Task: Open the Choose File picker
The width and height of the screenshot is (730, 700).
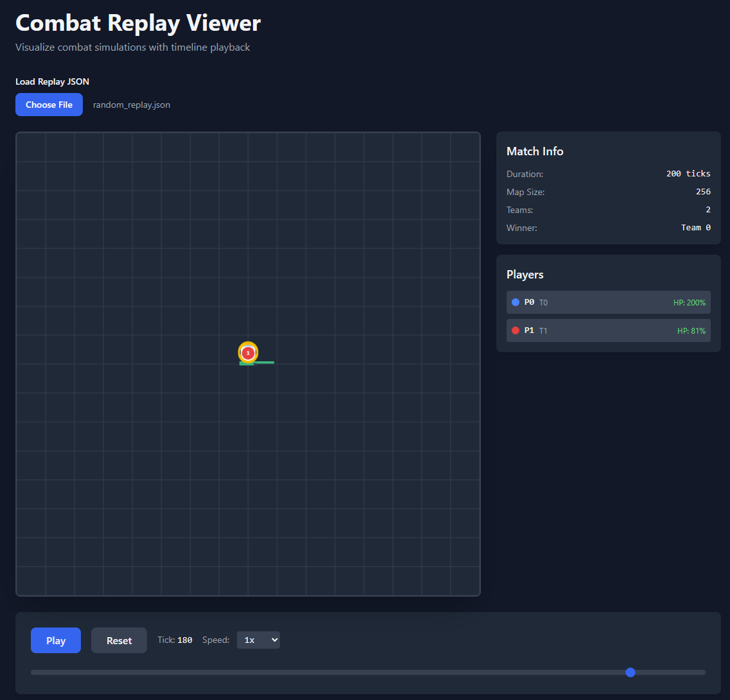Action: coord(49,104)
